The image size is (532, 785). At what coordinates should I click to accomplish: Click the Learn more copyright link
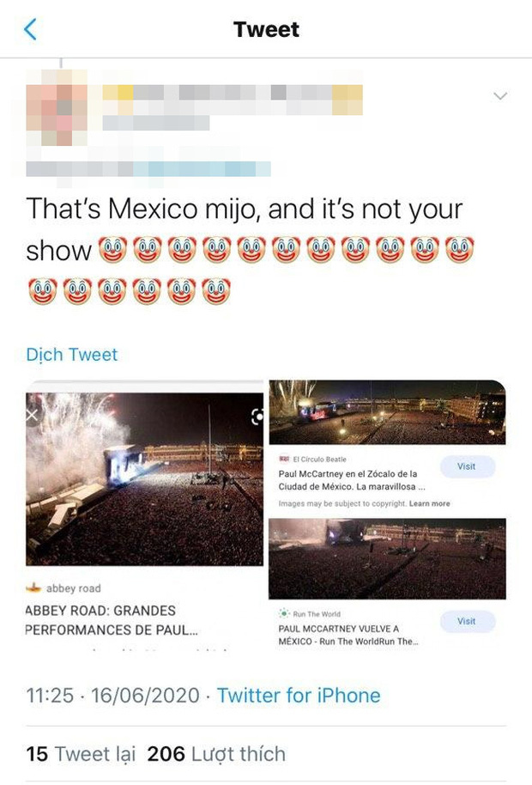coord(430,503)
